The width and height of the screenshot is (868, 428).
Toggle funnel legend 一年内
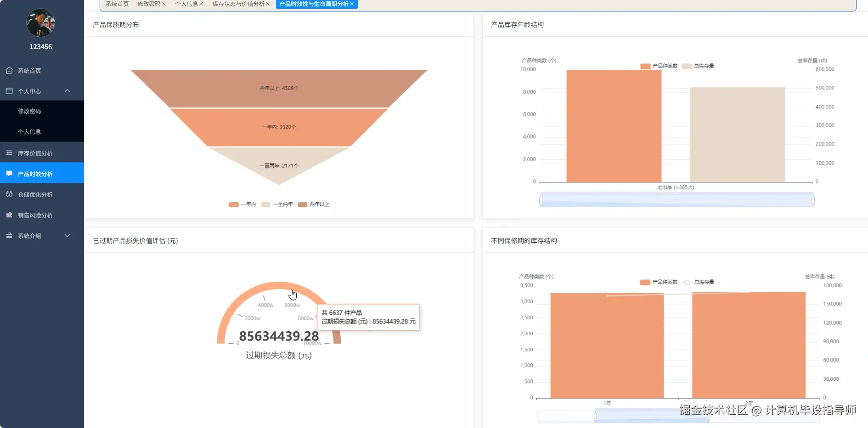pos(242,204)
